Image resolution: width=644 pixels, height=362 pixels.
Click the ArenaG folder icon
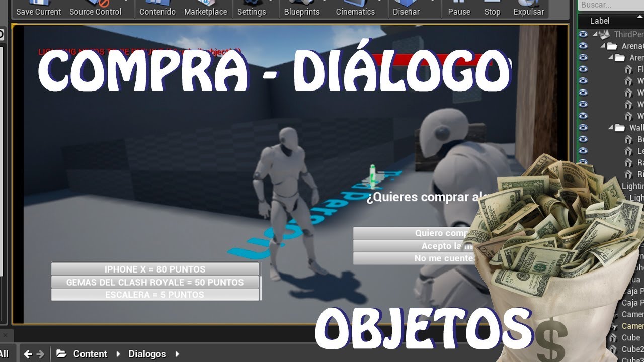click(x=612, y=46)
